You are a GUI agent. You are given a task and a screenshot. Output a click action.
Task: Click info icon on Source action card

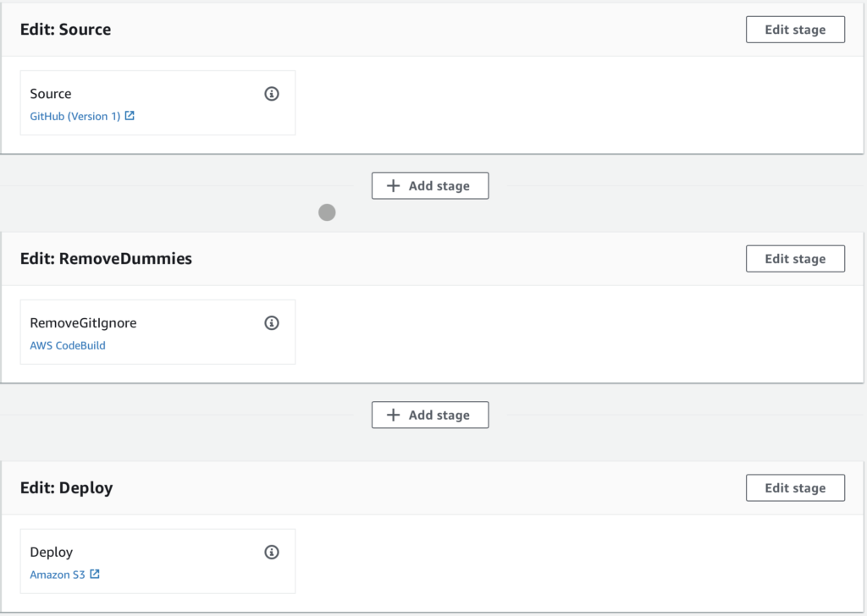272,94
